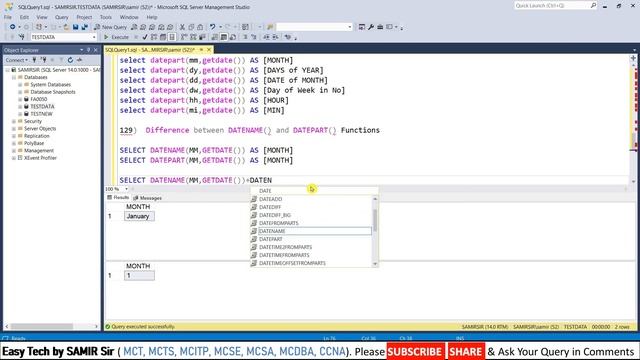Open the View menu
Screen dimensions: 640x360
(x=42, y=17)
